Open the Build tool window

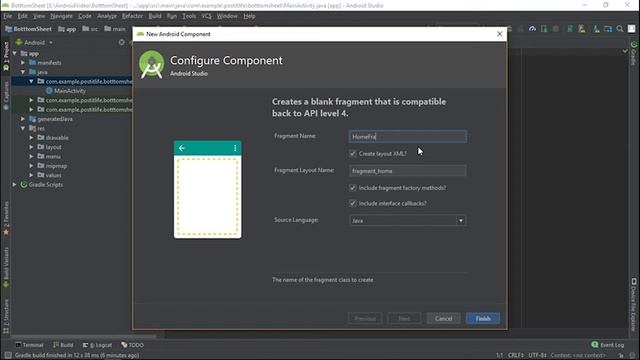(x=63, y=345)
